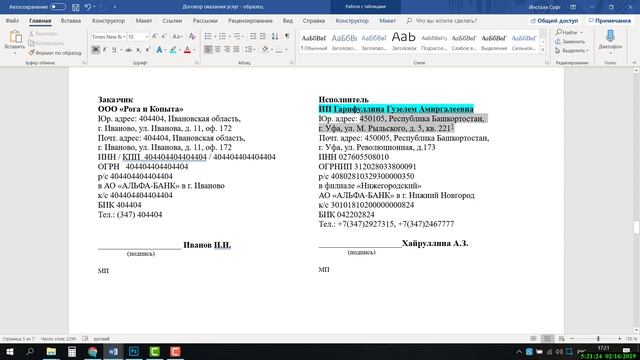
Task: Decrease paragraph indent
Action: pos(253,36)
